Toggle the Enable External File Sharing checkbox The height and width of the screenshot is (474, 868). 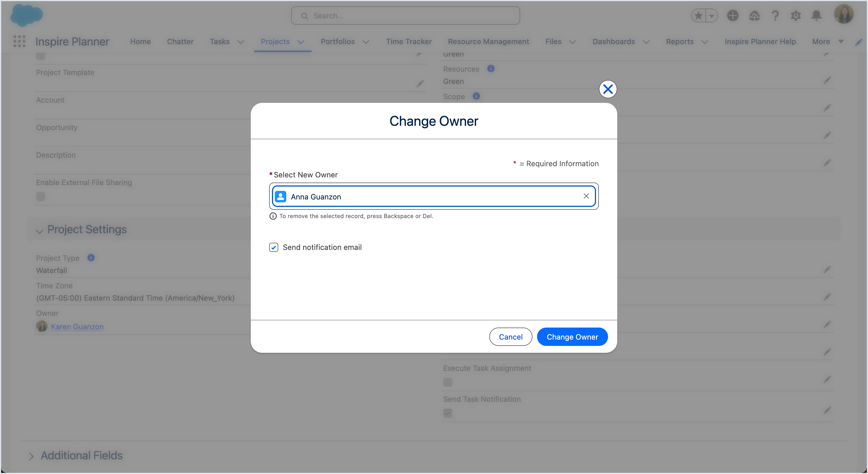tap(41, 196)
